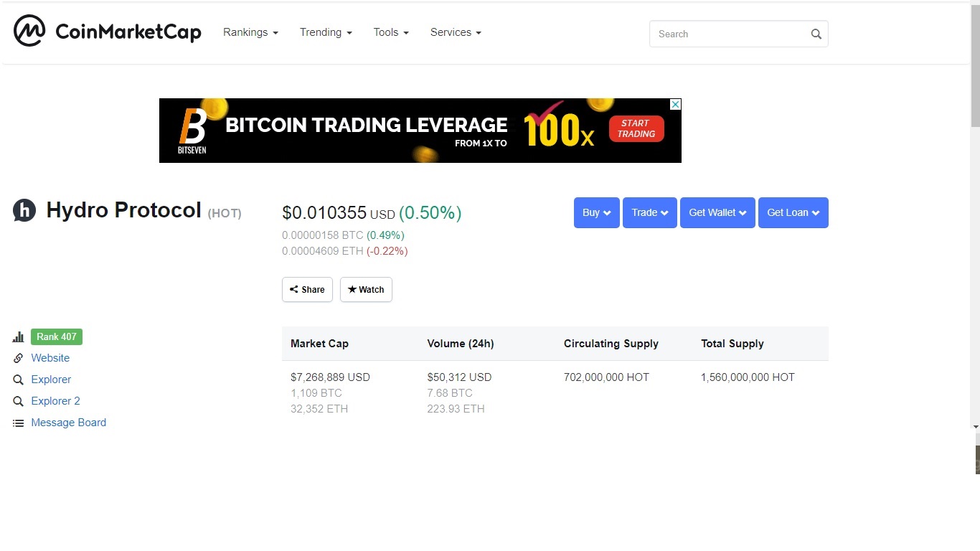This screenshot has width=980, height=551.
Task: Click the Share button
Action: coord(307,289)
